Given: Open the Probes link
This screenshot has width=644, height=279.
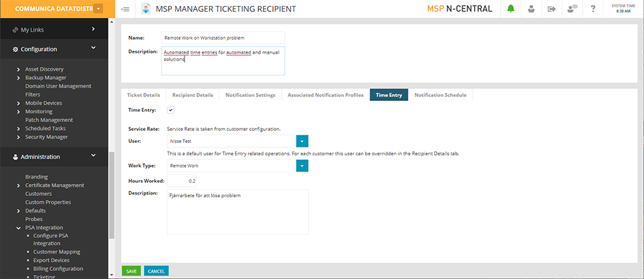Looking at the screenshot, I should point(34,219).
